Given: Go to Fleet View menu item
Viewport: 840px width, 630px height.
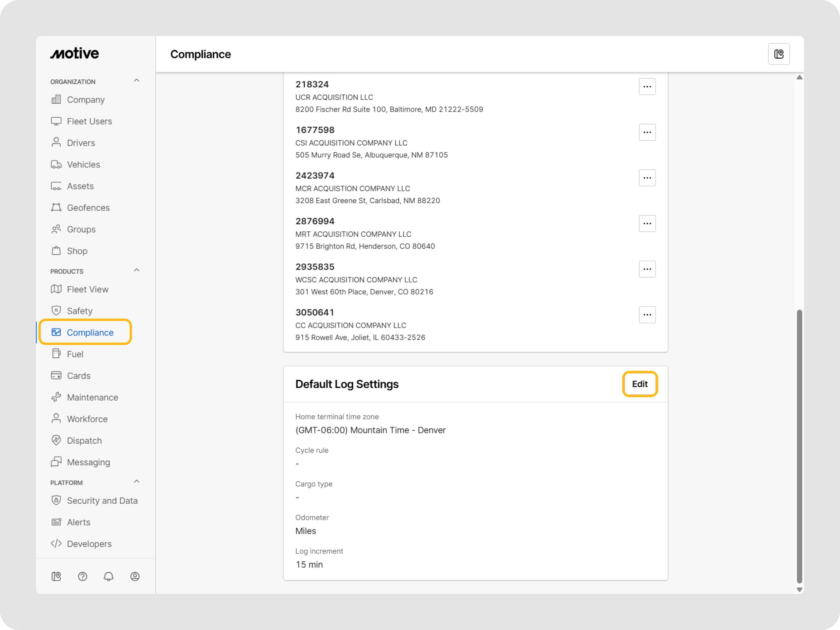Looking at the screenshot, I should [x=87, y=289].
